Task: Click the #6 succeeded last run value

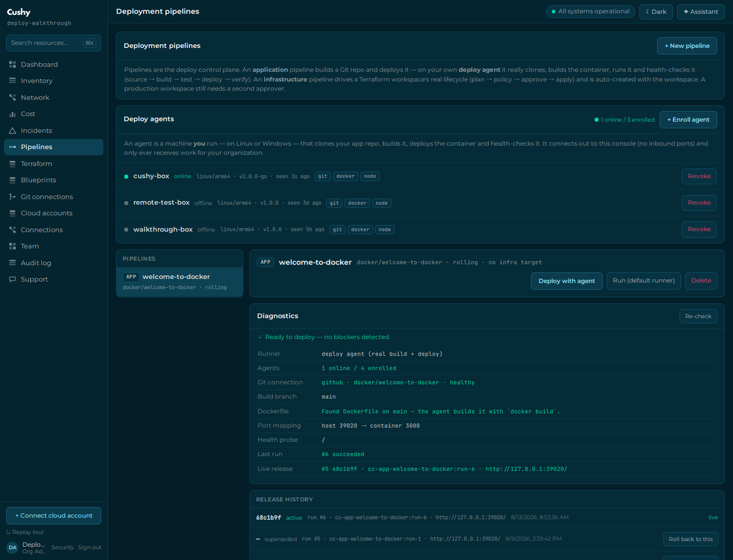Action: (x=343, y=454)
